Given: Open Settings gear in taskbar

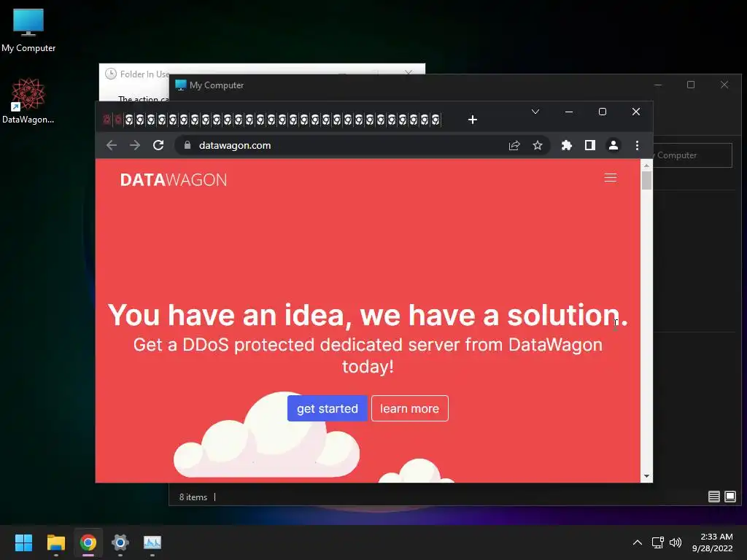Looking at the screenshot, I should [120, 542].
